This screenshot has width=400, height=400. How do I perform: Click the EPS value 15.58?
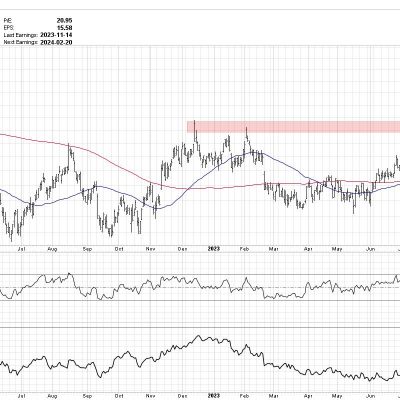click(x=65, y=28)
